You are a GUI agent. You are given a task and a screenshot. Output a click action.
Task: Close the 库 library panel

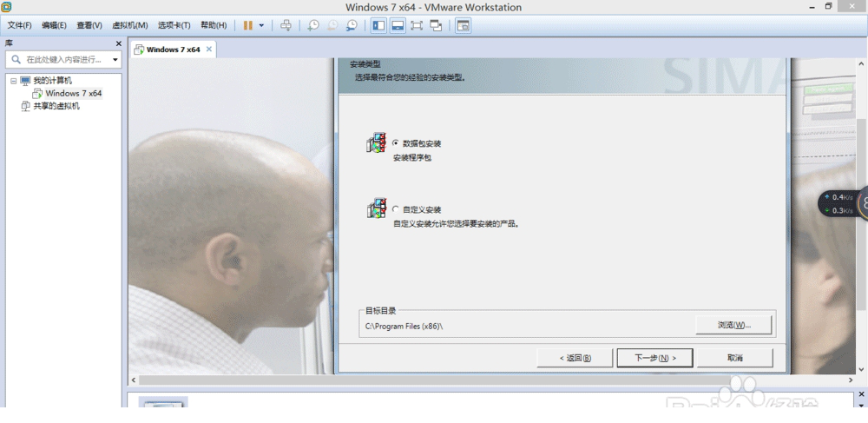[x=118, y=43]
